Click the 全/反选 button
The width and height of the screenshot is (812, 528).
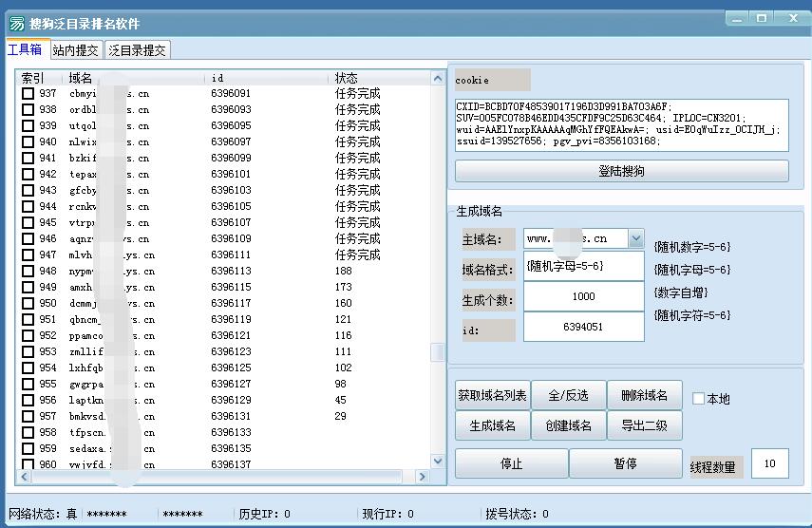coord(568,395)
